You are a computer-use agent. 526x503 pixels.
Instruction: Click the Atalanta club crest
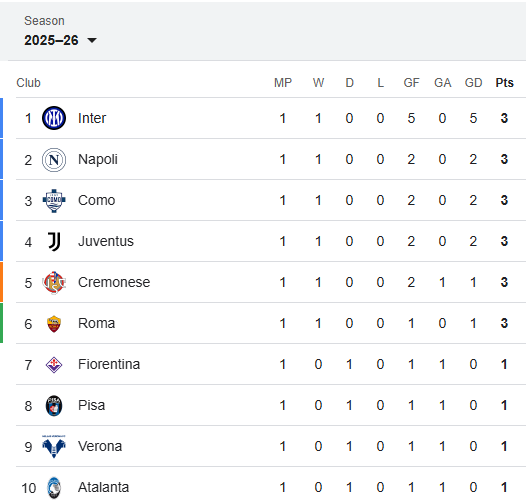click(54, 488)
